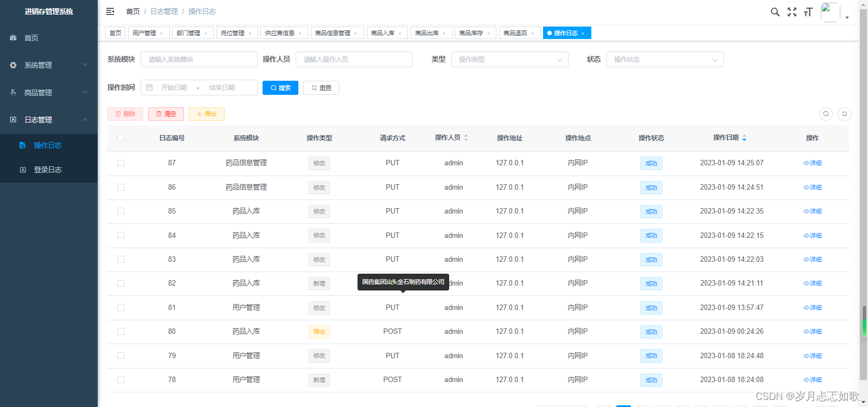Open the avatar dropdown caret

pos(847,17)
